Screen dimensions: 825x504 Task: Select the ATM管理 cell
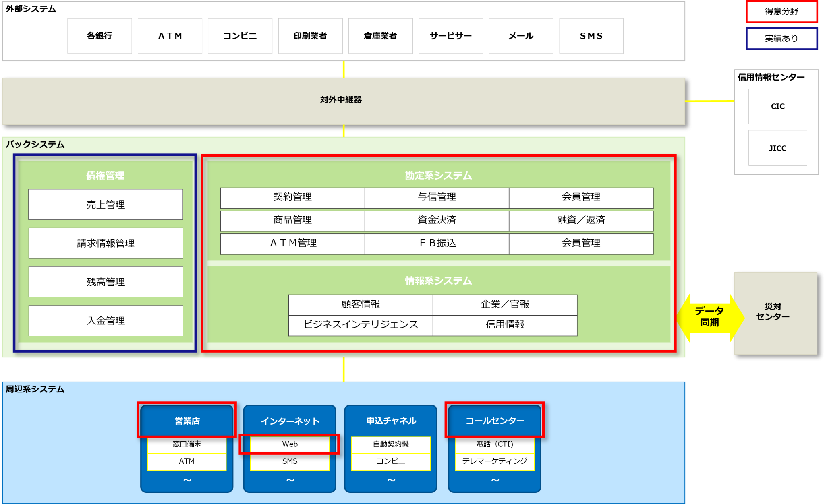(293, 243)
